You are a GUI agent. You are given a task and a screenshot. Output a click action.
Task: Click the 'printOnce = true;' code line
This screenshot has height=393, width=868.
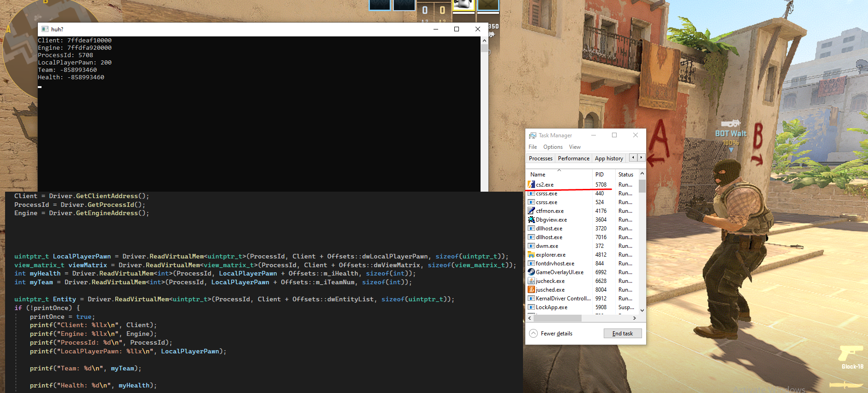click(x=62, y=317)
